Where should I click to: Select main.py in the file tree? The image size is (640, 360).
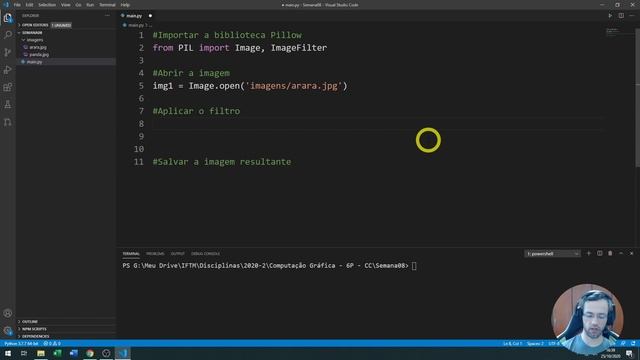34,62
